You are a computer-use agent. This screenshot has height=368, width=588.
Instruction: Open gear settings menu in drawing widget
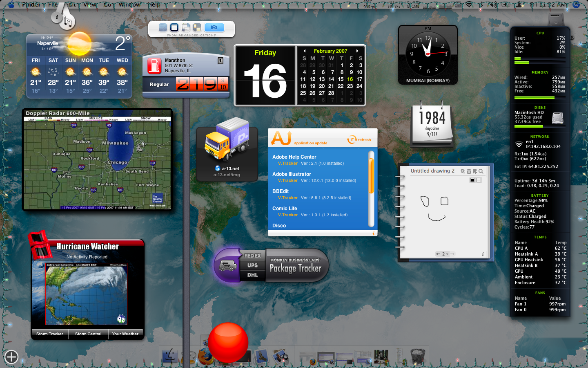pos(463,171)
